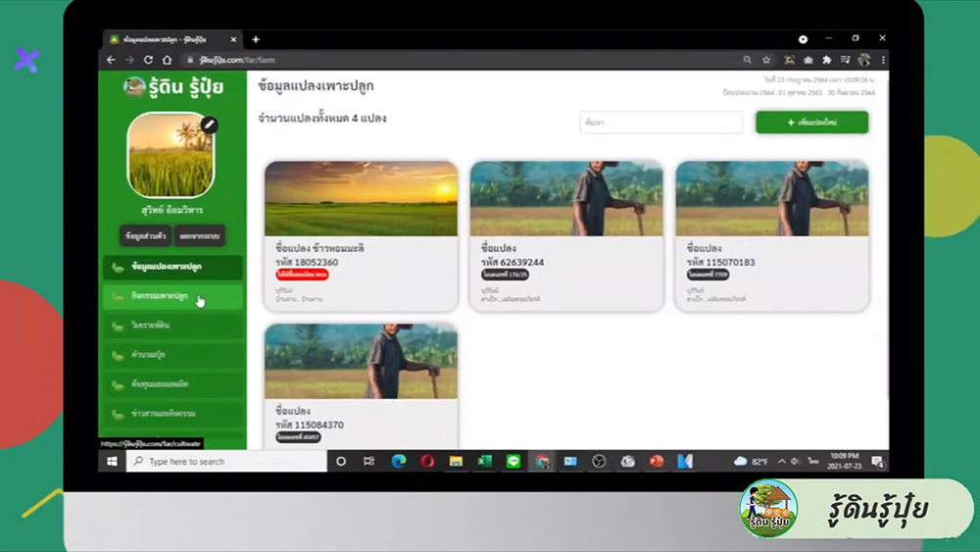Open the Chrome extensions puzzle icon
The image size is (980, 552).
826,60
